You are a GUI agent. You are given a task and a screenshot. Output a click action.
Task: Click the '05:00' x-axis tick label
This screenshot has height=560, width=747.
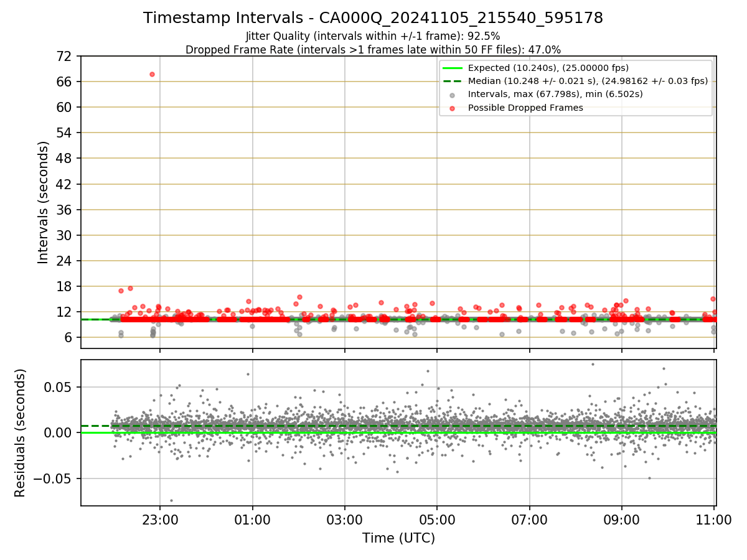[x=437, y=520]
